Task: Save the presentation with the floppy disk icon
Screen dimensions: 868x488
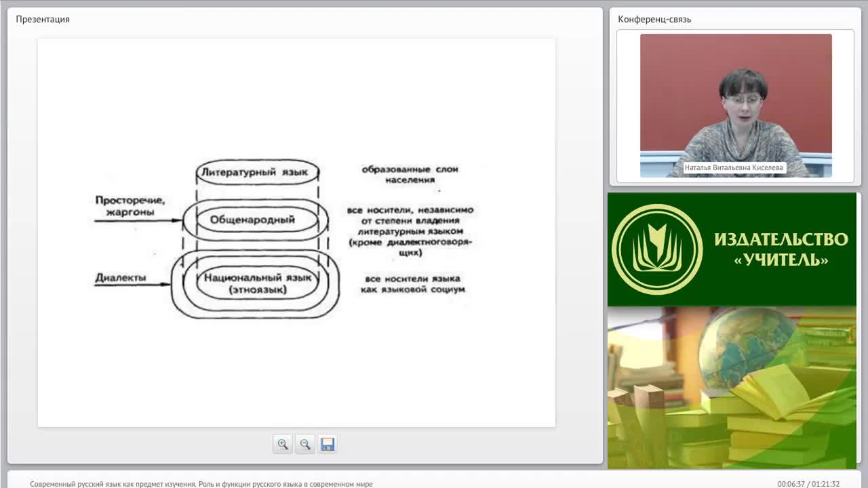Action: pyautogui.click(x=328, y=445)
